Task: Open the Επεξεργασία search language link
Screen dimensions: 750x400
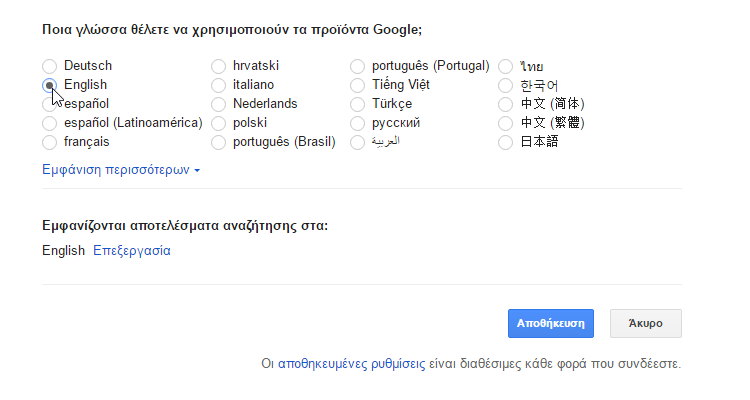Action: click(132, 251)
